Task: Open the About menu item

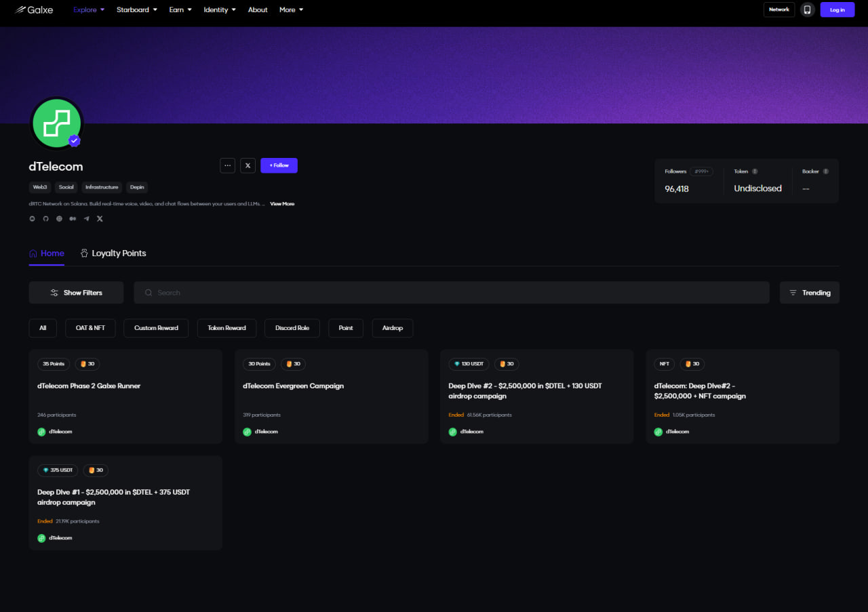Action: click(x=258, y=9)
